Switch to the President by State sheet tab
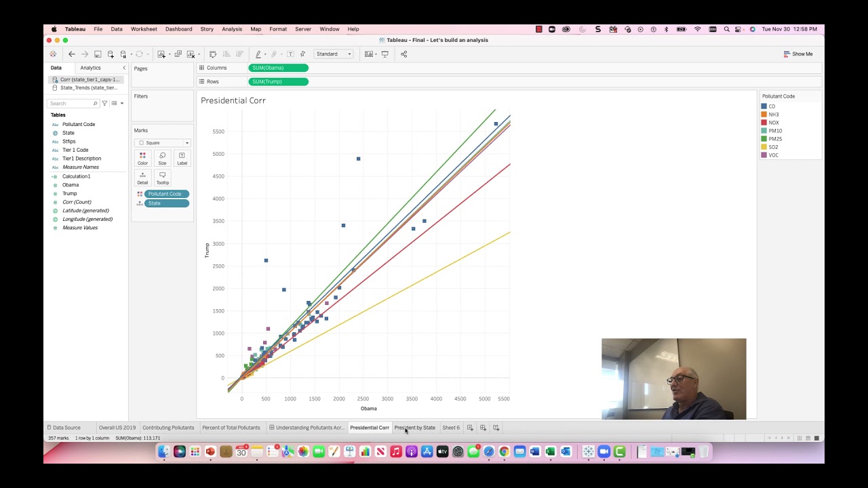Image resolution: width=868 pixels, height=488 pixels. (415, 428)
